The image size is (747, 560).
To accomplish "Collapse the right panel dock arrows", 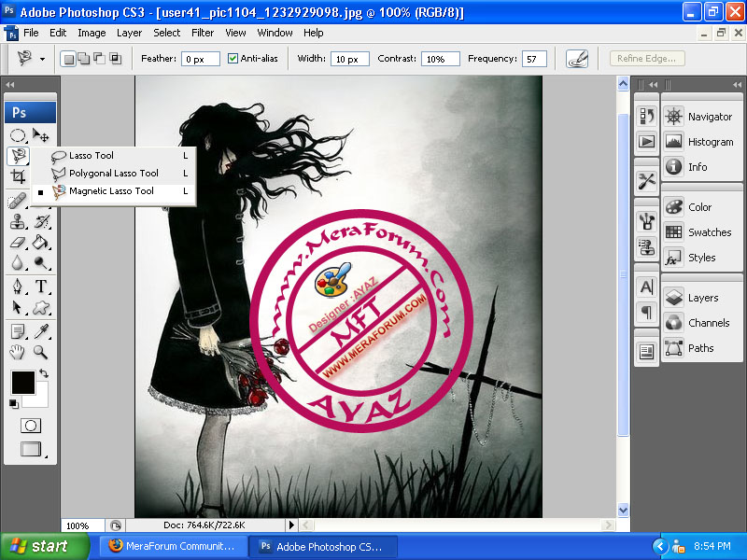I will 737,85.
